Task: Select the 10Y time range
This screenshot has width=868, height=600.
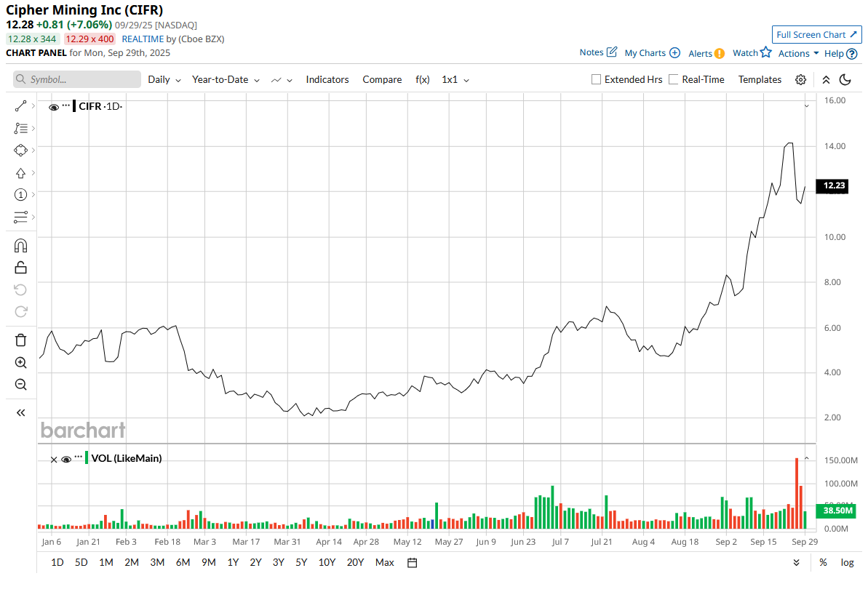Action: click(x=327, y=562)
